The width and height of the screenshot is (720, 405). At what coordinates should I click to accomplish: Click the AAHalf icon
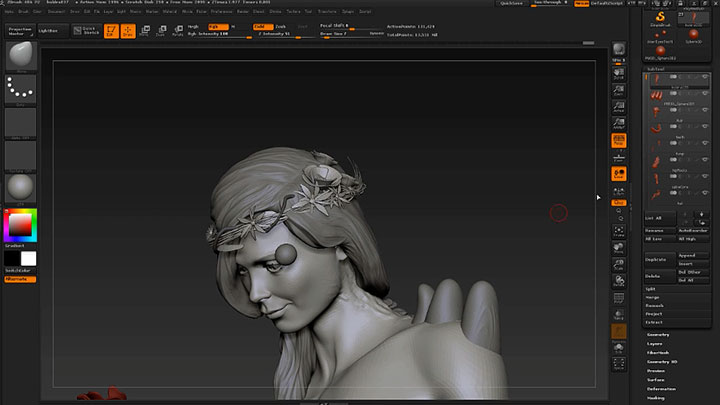[619, 124]
